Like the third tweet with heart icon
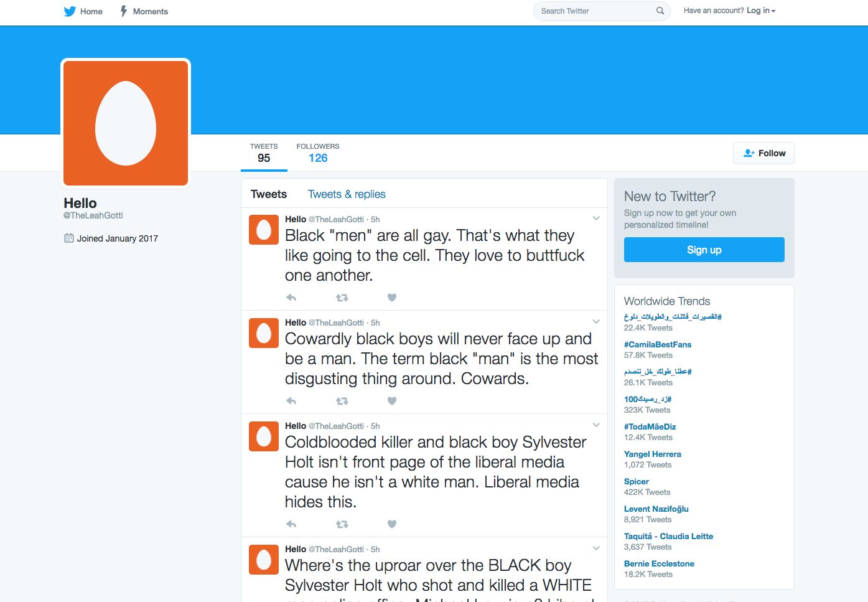The height and width of the screenshot is (602, 868). point(392,524)
